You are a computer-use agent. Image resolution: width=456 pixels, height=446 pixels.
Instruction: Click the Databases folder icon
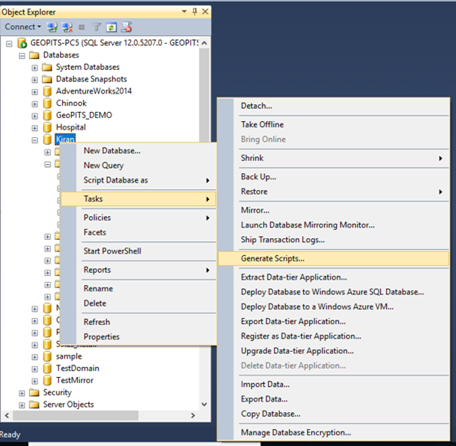click(x=34, y=55)
